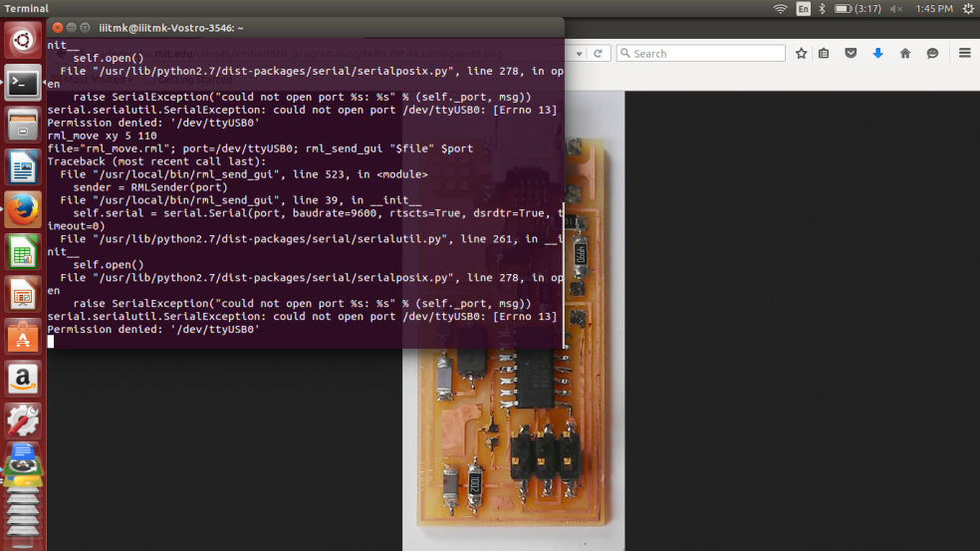The image size is (980, 551).
Task: Open the system session gear menu
Action: [x=968, y=9]
